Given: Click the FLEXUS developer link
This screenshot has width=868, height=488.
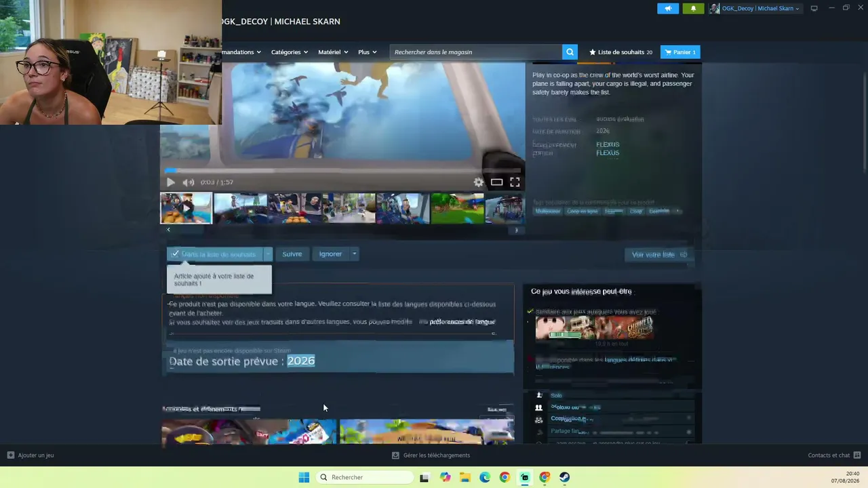Looking at the screenshot, I should (608, 144).
